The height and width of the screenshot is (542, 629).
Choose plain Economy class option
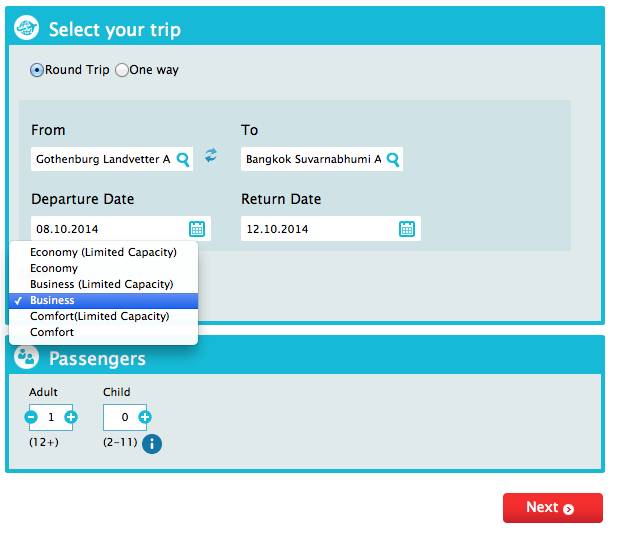coord(103,268)
